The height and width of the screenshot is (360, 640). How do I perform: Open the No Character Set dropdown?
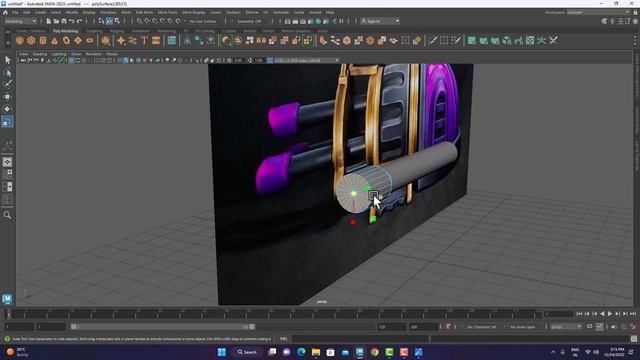click(x=483, y=327)
